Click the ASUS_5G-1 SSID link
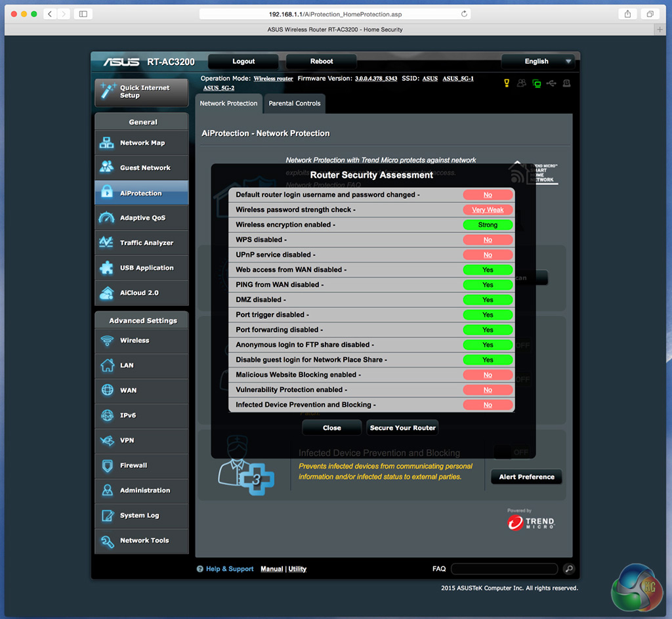 click(x=457, y=79)
